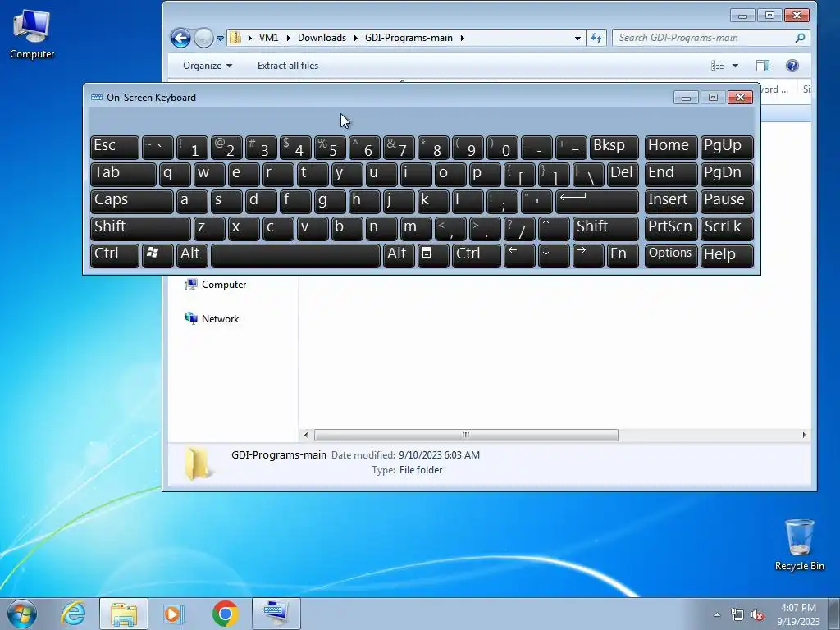840x630 pixels.
Task: Select Computer in navigation pane
Action: pyautogui.click(x=216, y=285)
